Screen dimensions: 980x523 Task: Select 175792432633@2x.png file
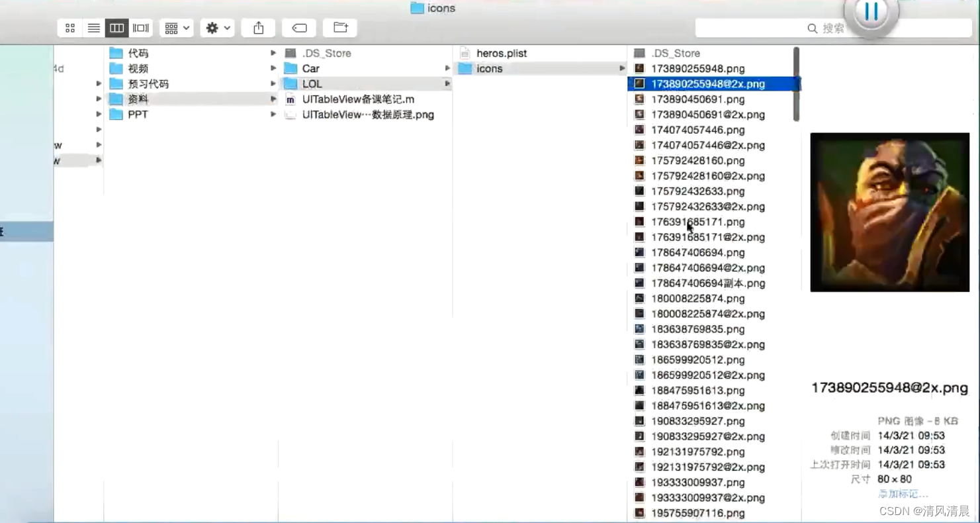click(708, 207)
